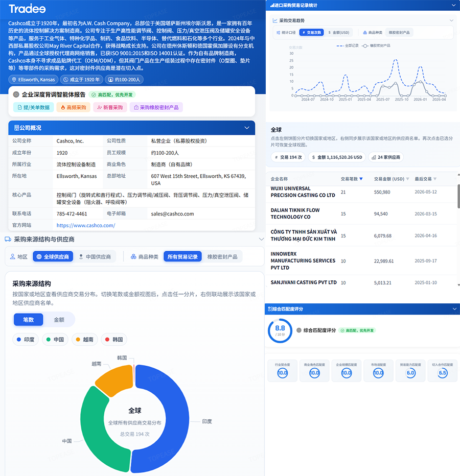Sort by 交易笔数 column arrow
Image resolution: width=460 pixels, height=476 pixels.
click(361, 179)
